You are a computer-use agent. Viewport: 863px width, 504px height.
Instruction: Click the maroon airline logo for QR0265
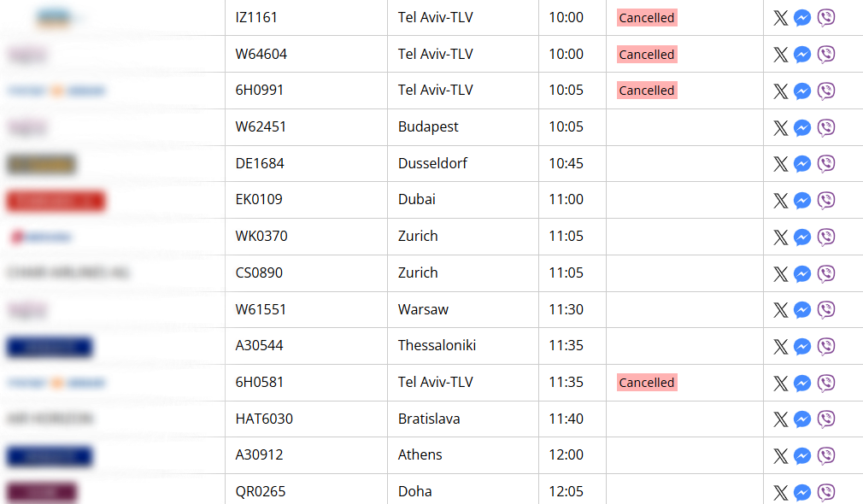42,492
